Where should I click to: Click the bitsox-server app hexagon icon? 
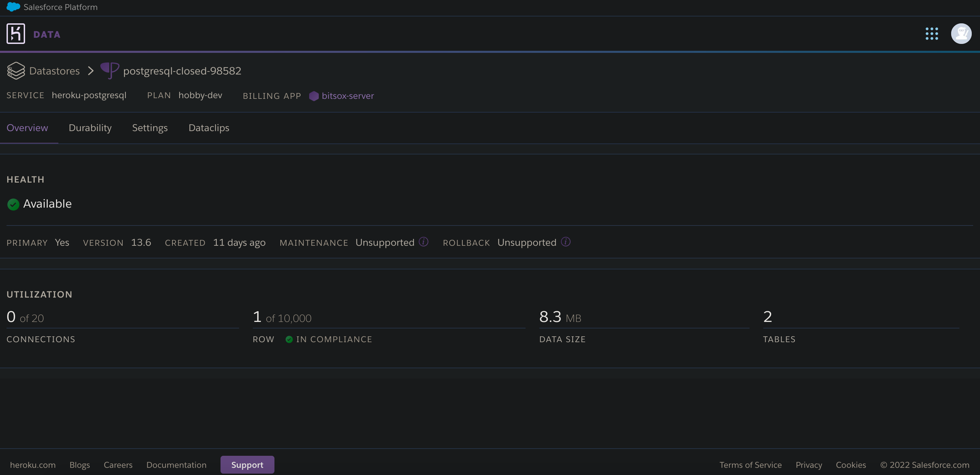pos(314,96)
